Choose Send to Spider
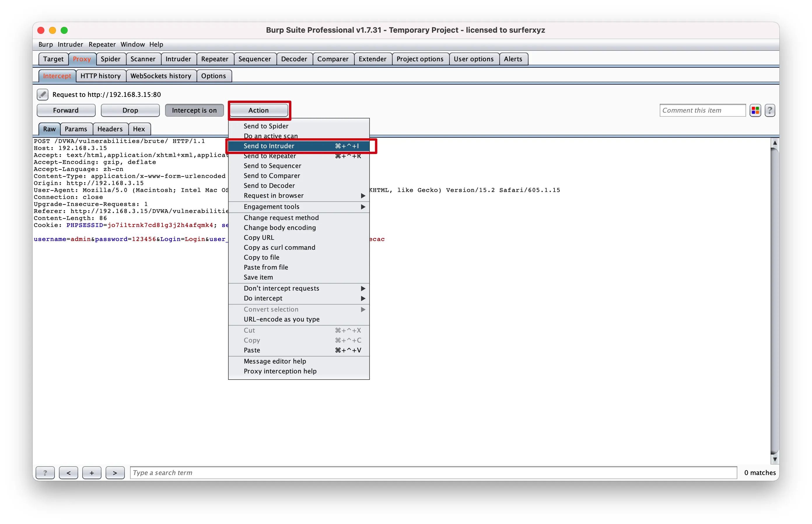This screenshot has width=812, height=524. (299, 126)
